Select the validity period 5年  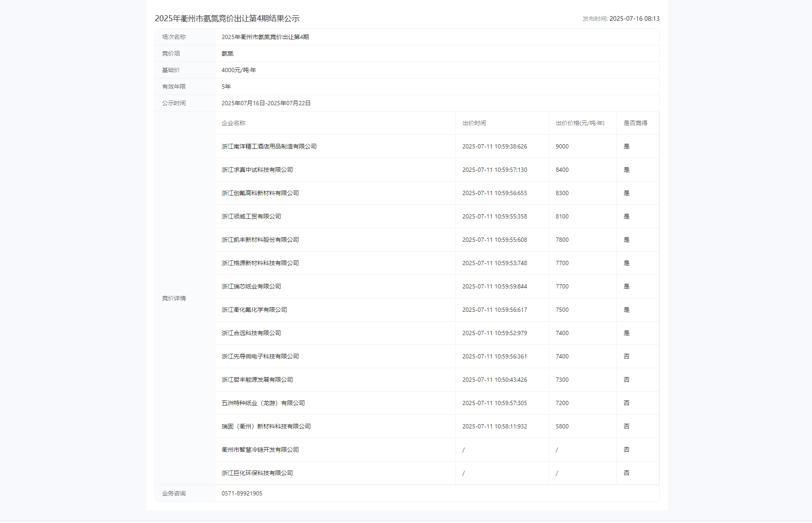[x=226, y=87]
